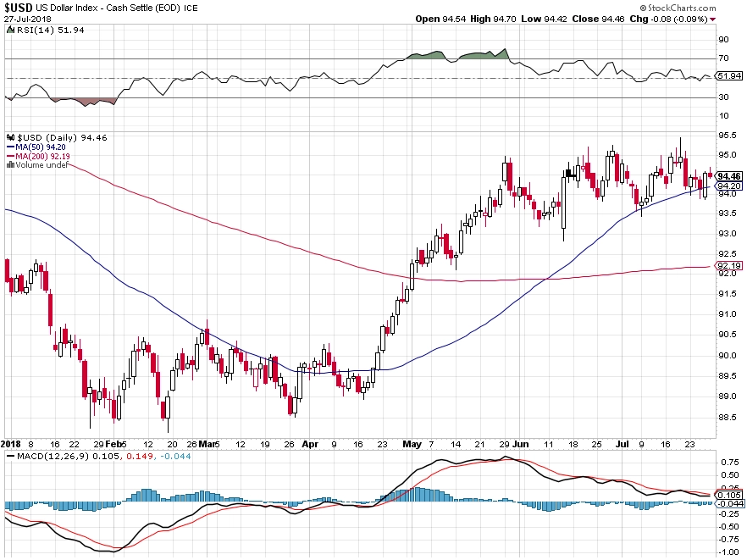Click the red MA(200) legend line swatch
Image resolution: width=747 pixels, height=560 pixels.
coord(10,157)
